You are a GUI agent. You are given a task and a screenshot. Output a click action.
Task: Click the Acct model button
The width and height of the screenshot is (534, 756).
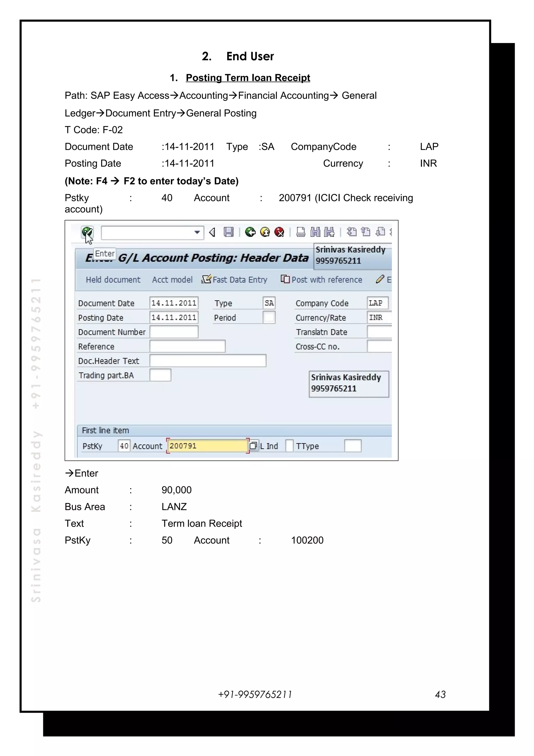click(x=172, y=280)
